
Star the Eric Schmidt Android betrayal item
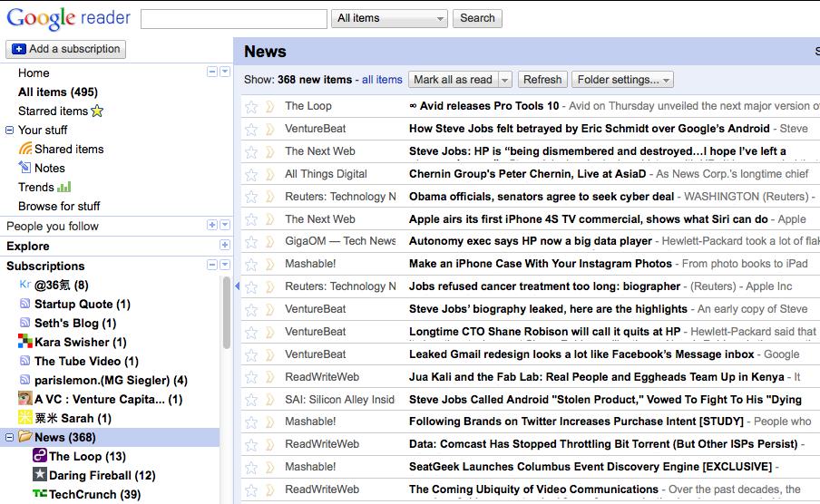[251, 129]
